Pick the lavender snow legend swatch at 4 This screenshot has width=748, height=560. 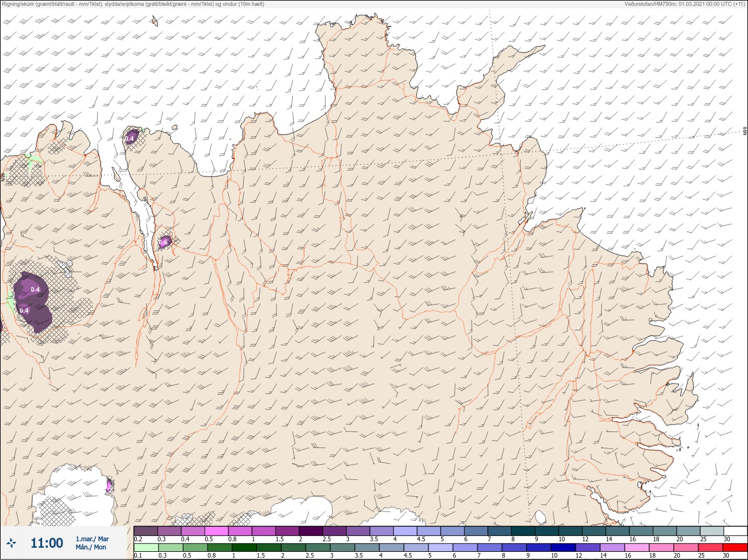(x=405, y=531)
